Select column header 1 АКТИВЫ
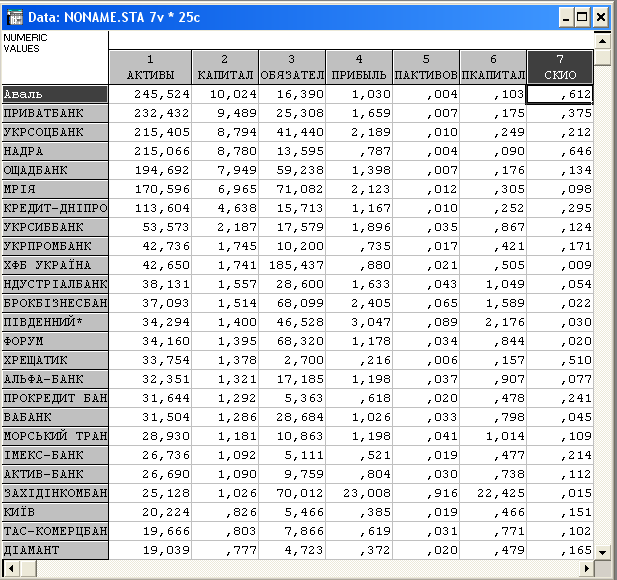 (x=150, y=68)
